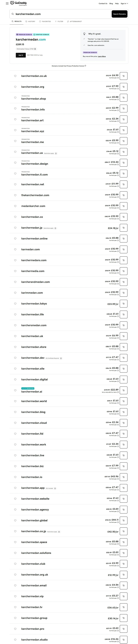Screen dimensions: 138x644
Task: Click the domain search input field
Action: (x=60, y=14)
